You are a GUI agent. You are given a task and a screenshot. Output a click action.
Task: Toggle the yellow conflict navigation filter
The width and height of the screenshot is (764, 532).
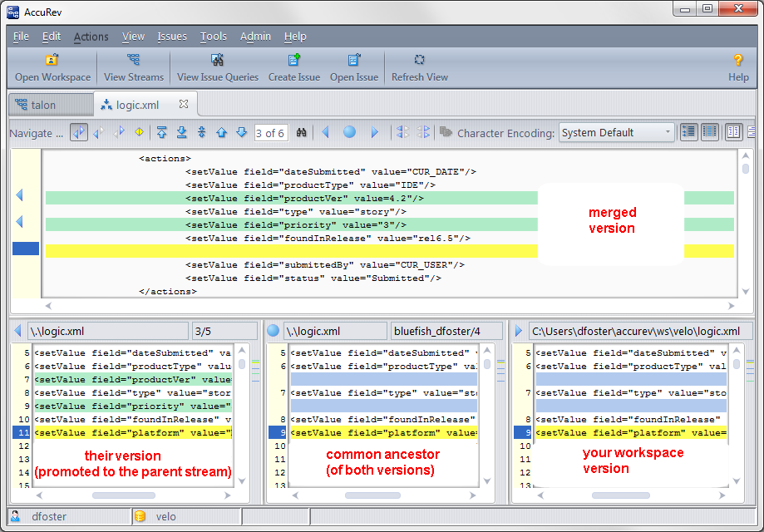click(x=140, y=132)
